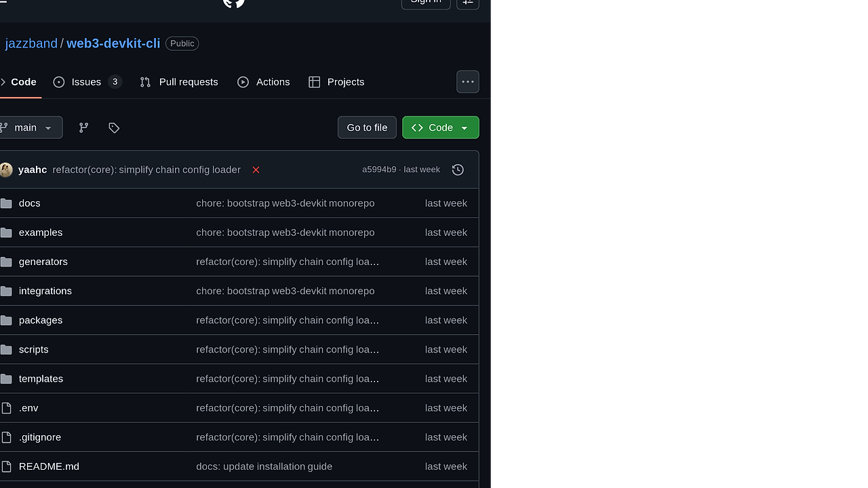Open yaahc's avatar

pos(6,169)
